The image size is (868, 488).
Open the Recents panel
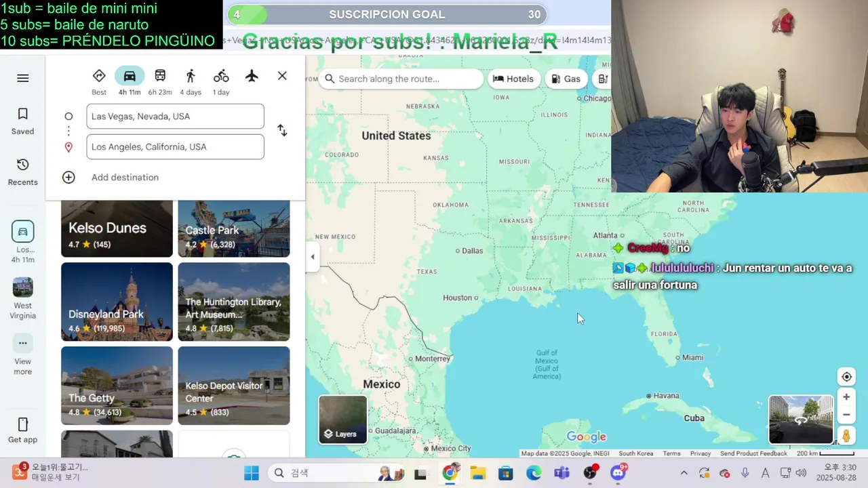(22, 172)
